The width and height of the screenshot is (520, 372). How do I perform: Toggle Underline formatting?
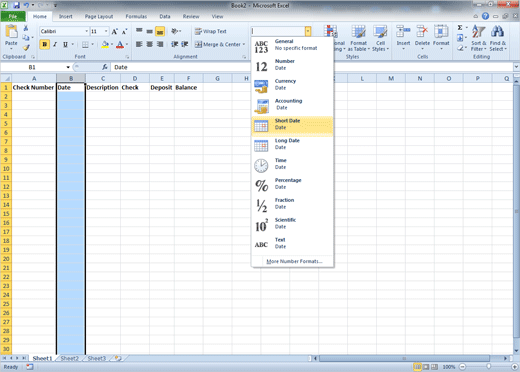65,44
